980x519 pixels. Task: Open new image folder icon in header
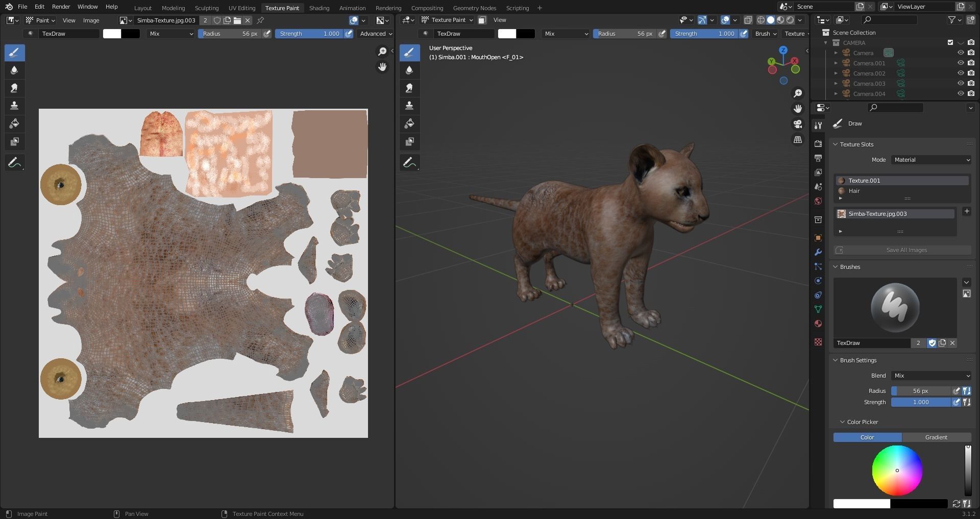pos(237,20)
